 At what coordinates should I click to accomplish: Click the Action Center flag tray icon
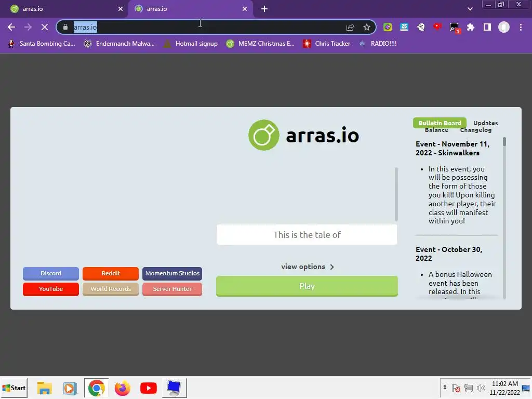(x=456, y=388)
